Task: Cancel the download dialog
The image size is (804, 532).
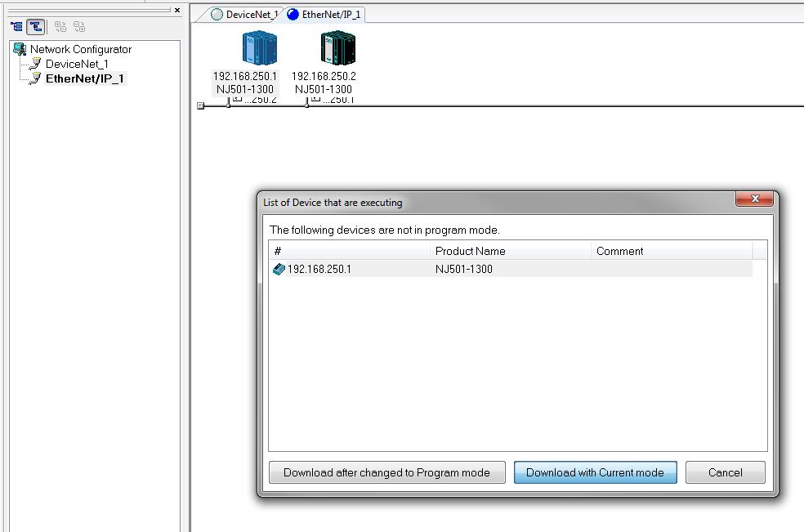Action: pos(725,472)
